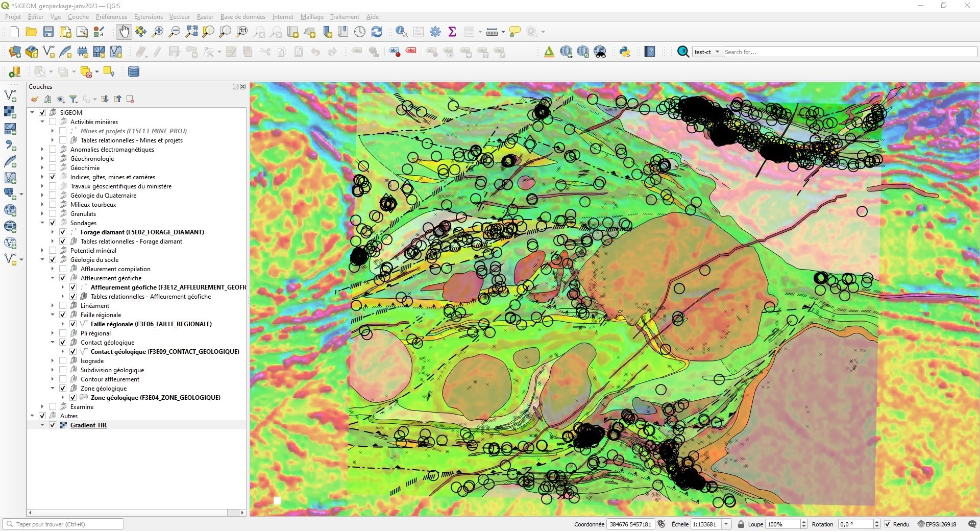Open the Processing Toolbox settings gear
The image size is (980, 531).
[435, 32]
